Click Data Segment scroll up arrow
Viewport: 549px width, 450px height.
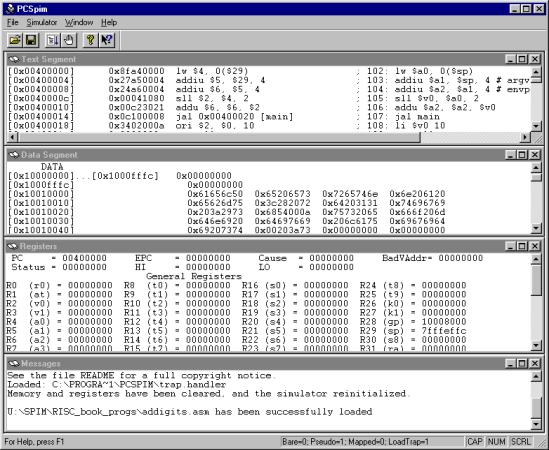click(536, 167)
